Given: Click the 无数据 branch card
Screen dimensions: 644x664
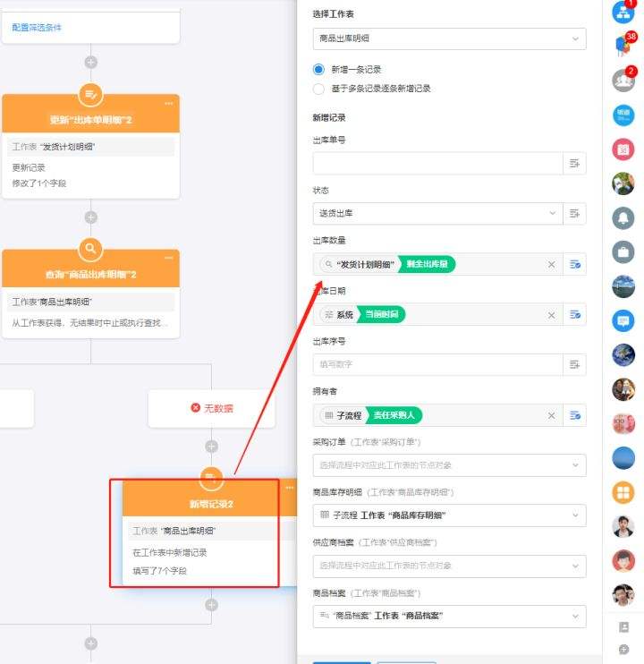Looking at the screenshot, I should point(212,408).
